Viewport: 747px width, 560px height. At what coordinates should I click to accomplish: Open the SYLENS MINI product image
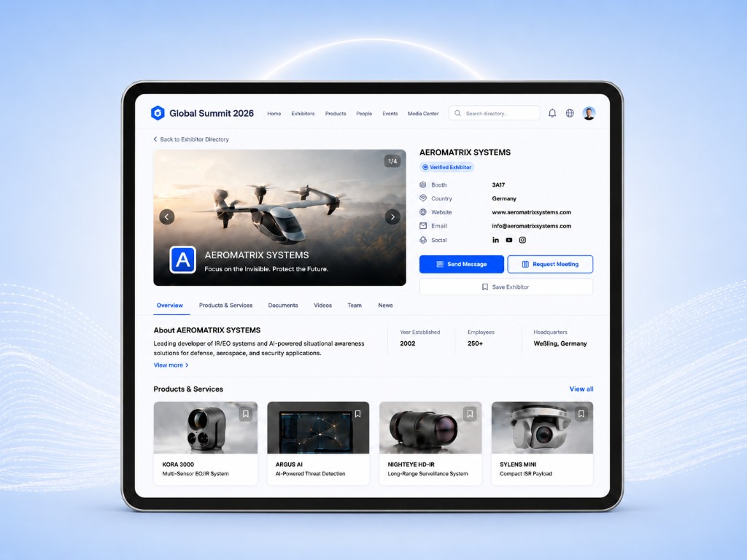point(542,427)
